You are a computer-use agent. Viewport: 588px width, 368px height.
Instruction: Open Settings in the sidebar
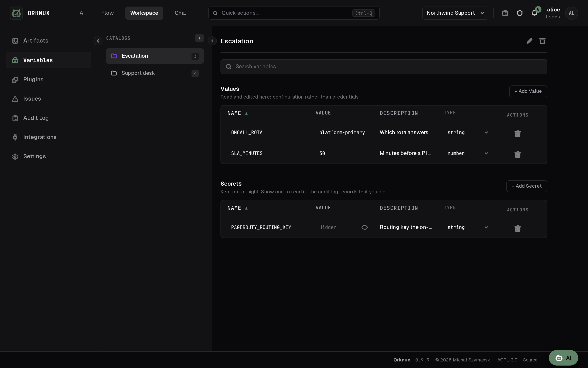pyautogui.click(x=49, y=156)
